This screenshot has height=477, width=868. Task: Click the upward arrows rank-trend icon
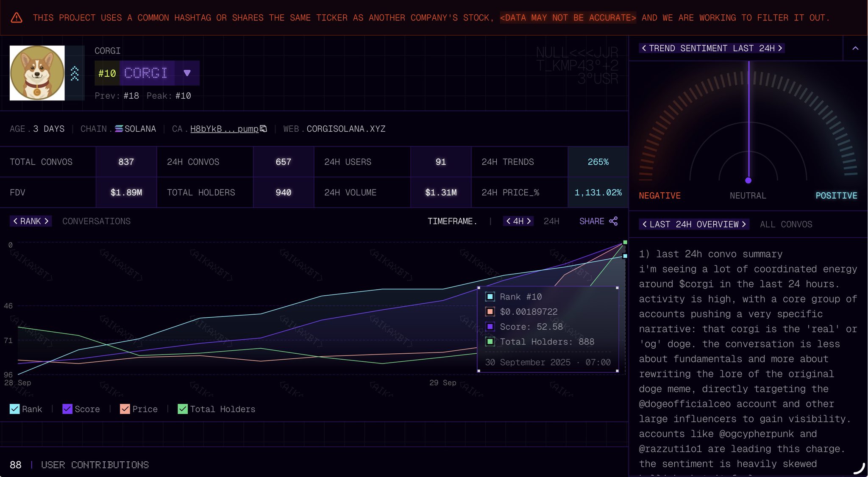point(75,73)
